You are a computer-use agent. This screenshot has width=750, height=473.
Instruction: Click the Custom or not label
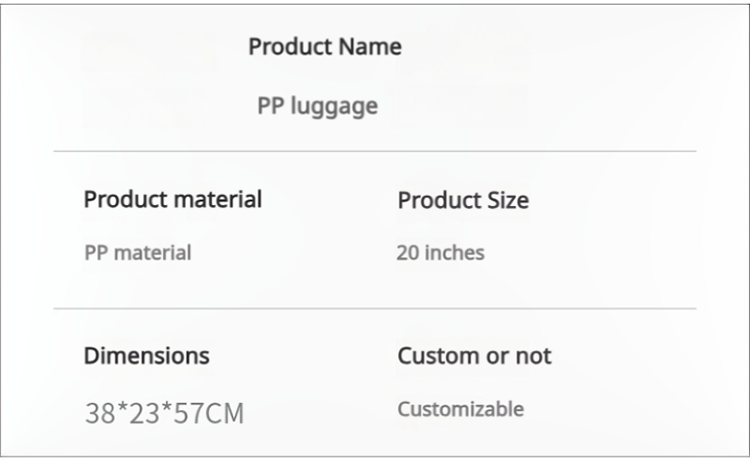click(x=474, y=356)
